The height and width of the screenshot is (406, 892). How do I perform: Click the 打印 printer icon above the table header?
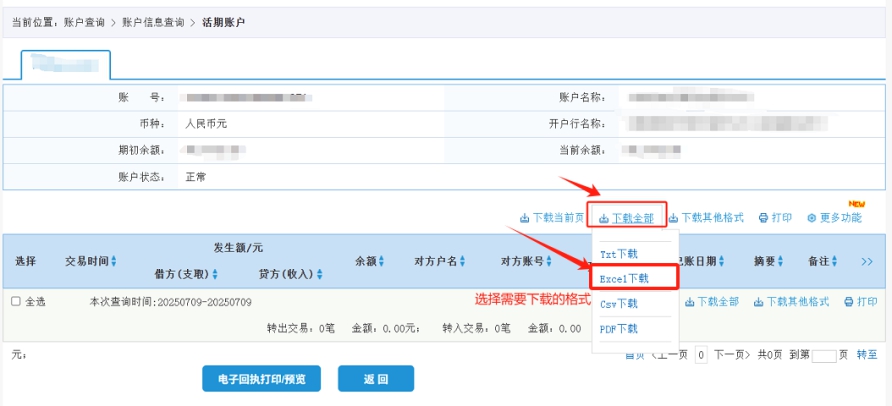pos(763,218)
